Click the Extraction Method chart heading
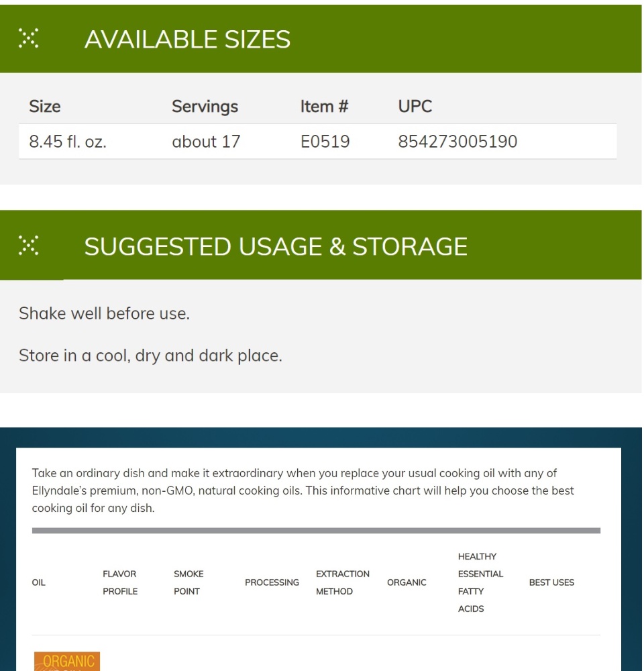Viewport: 644px width, 671px height. (342, 582)
